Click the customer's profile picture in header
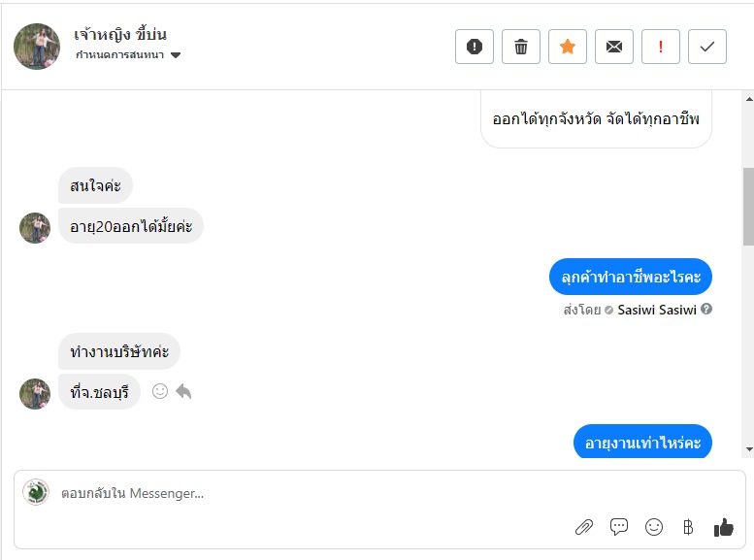The image size is (754, 560). coord(37,47)
